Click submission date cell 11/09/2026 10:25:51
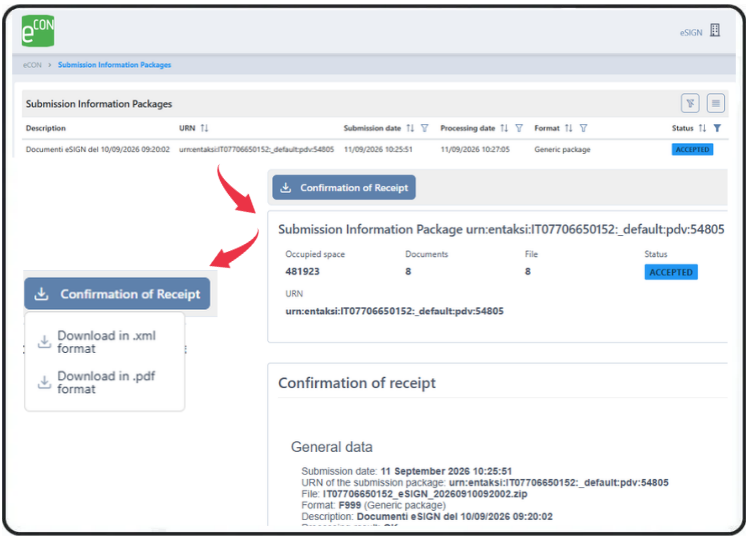This screenshot has height=540, width=748. click(378, 149)
